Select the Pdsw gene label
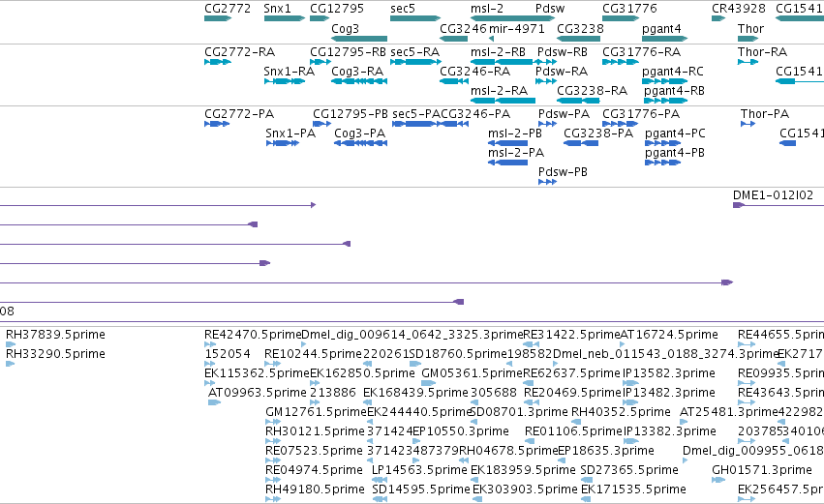The width and height of the screenshot is (824, 504). point(550,9)
